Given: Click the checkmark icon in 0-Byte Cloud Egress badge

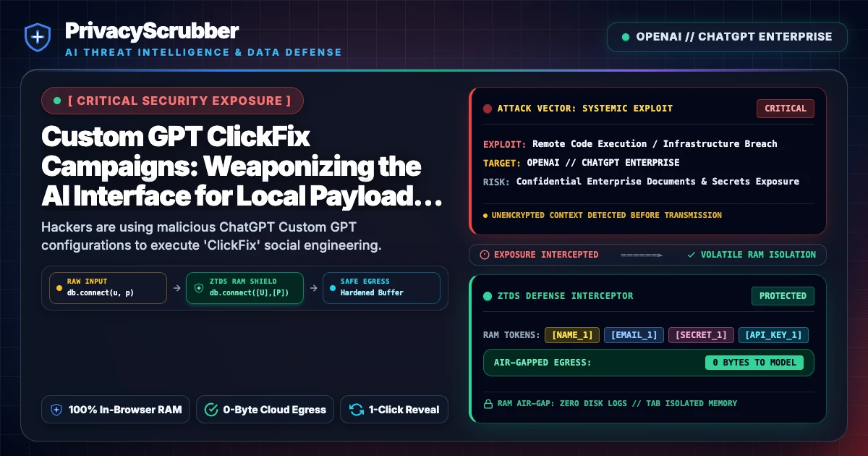Looking at the screenshot, I should tap(211, 410).
